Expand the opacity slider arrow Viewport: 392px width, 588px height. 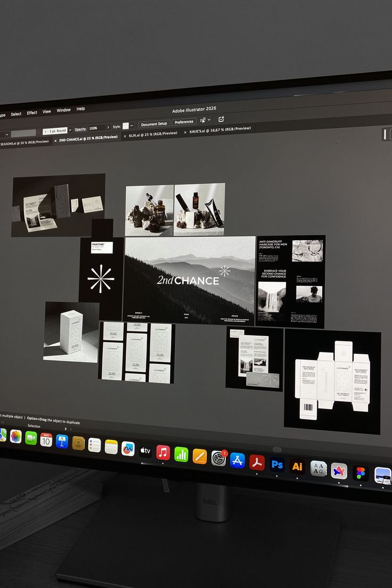109,127
